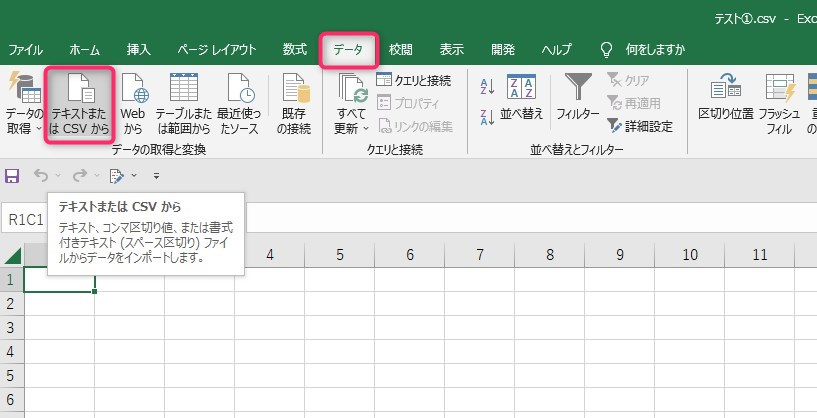This screenshot has width=817, height=418.
Task: Switch to the 表示 tab
Action: (x=451, y=50)
